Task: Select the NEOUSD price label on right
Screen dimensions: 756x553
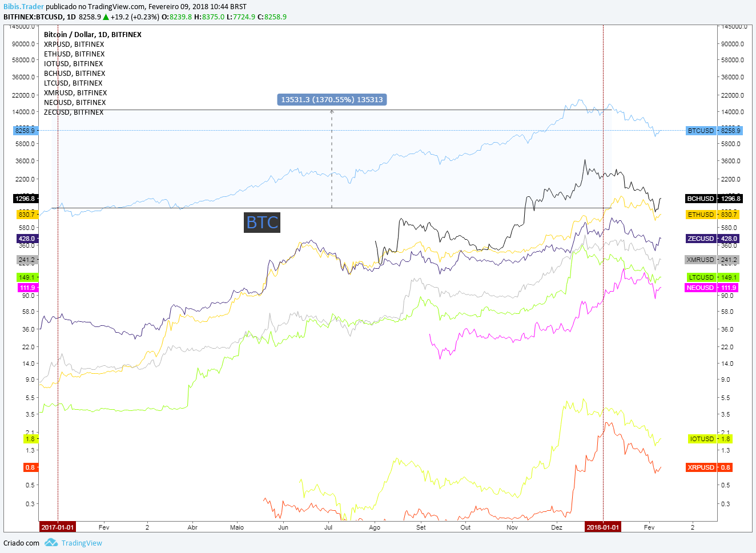Action: pos(713,288)
